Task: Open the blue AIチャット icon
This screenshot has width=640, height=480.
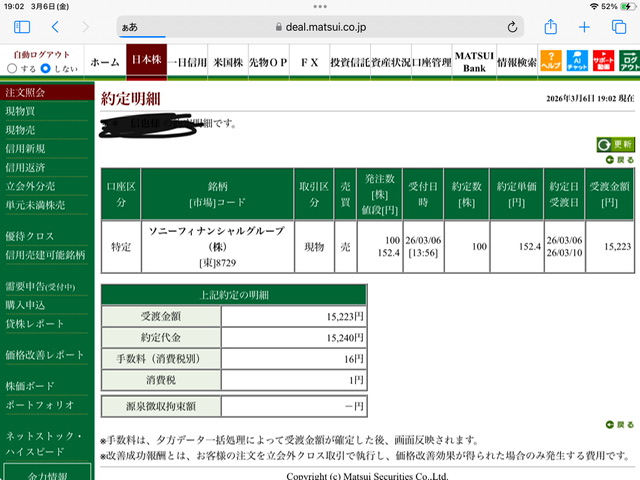Action: 577,61
